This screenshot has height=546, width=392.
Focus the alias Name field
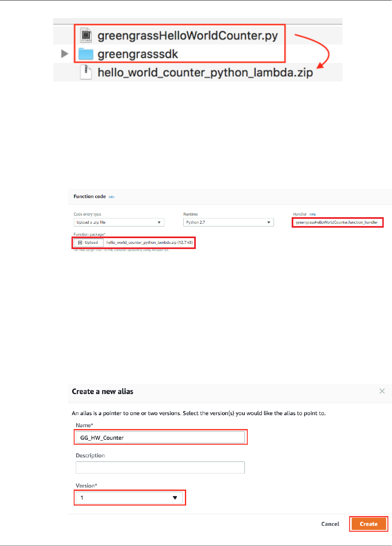coord(160,438)
